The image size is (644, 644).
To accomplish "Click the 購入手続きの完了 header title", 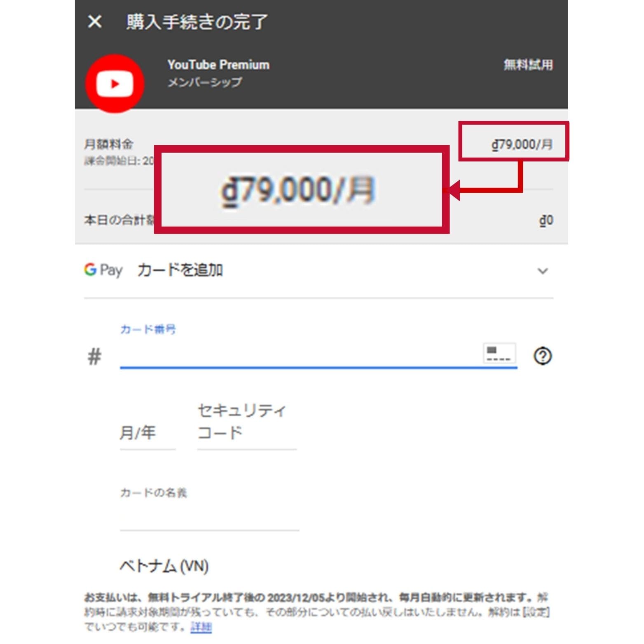I will pos(197,22).
